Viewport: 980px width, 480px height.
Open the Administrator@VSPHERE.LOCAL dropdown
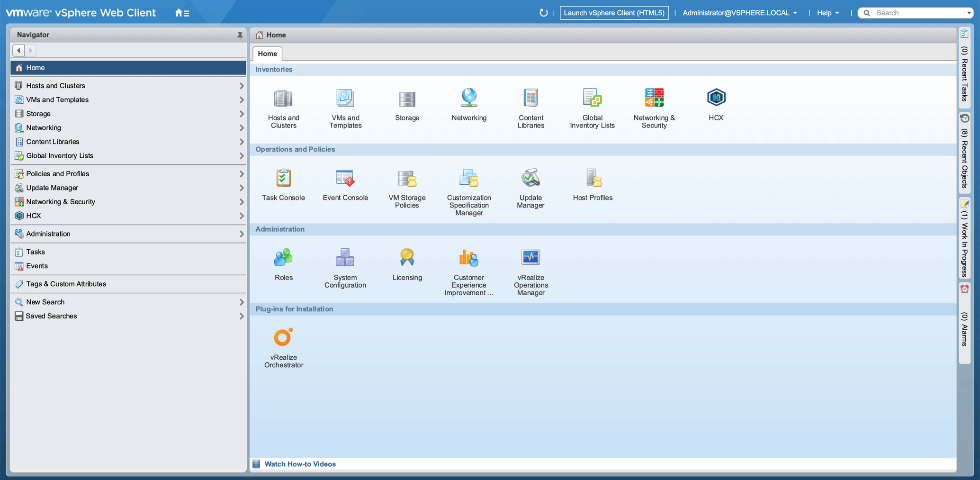pyautogui.click(x=739, y=13)
